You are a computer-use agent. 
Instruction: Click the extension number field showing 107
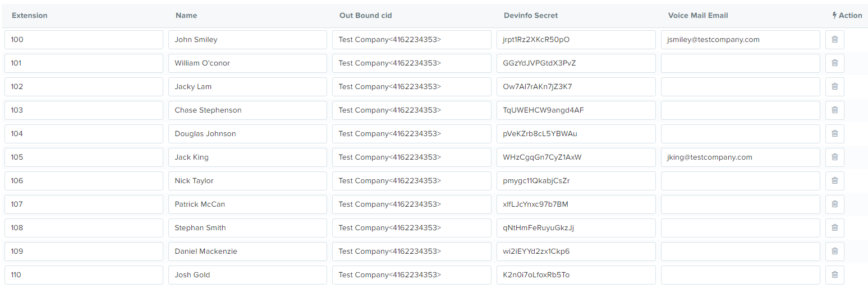(84, 204)
